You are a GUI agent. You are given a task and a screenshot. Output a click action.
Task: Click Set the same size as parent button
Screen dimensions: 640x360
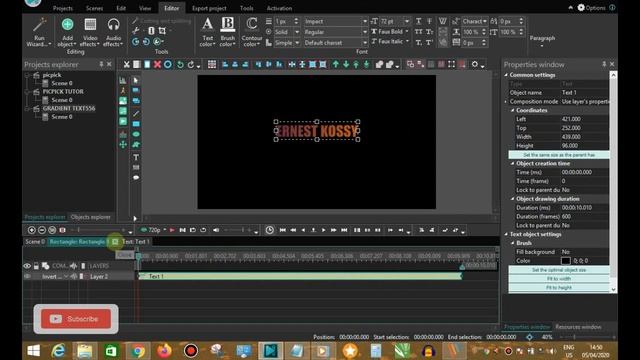tap(559, 155)
